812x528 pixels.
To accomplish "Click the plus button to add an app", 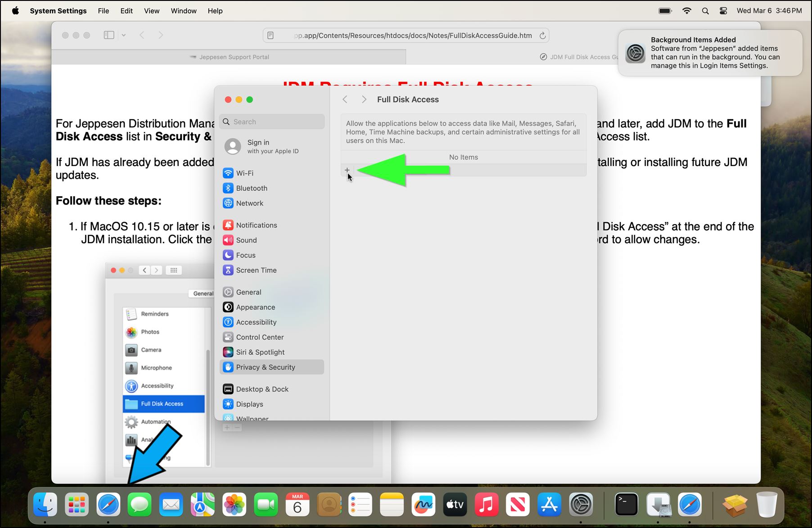I will pyautogui.click(x=347, y=170).
